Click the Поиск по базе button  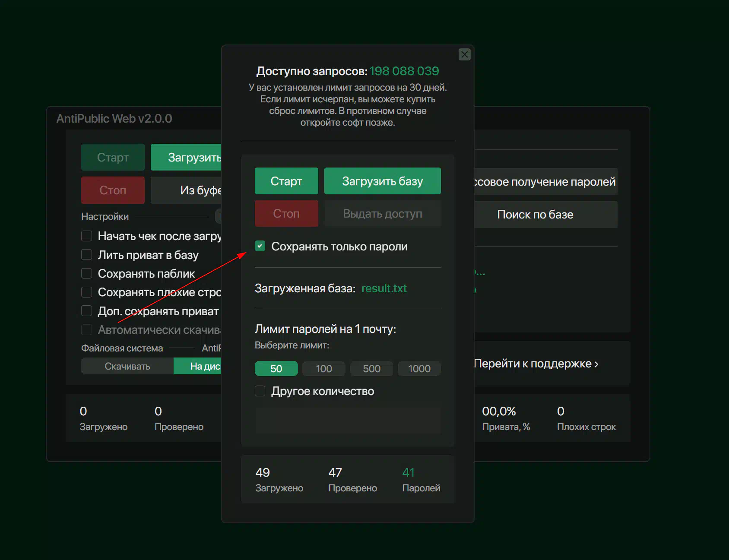click(546, 215)
